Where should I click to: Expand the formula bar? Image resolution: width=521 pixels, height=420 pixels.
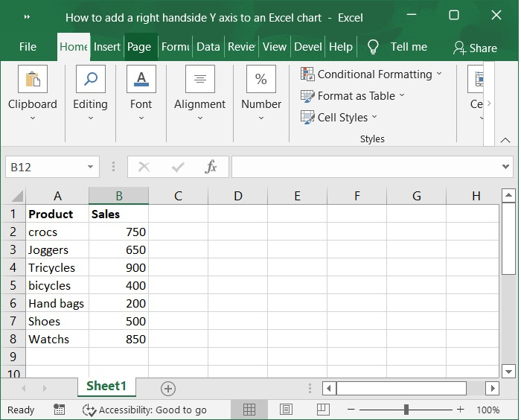[505, 167]
